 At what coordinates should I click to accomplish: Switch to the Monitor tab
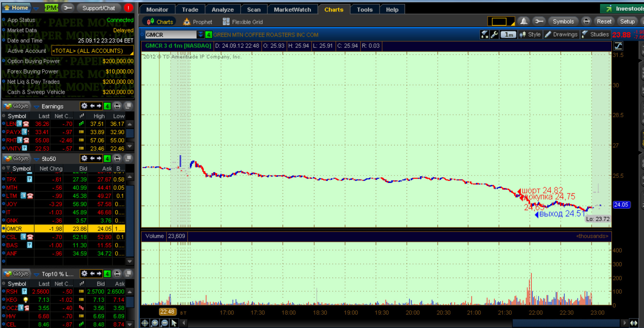pyautogui.click(x=157, y=10)
